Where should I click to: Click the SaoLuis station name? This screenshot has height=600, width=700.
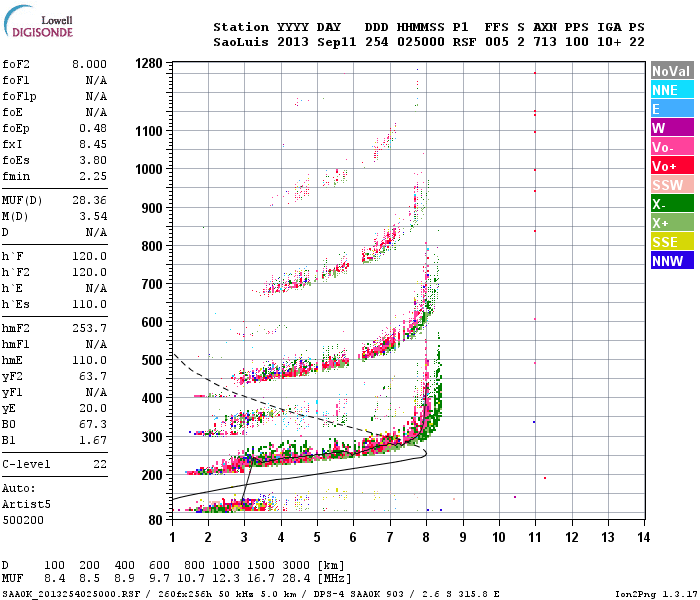pos(241,42)
